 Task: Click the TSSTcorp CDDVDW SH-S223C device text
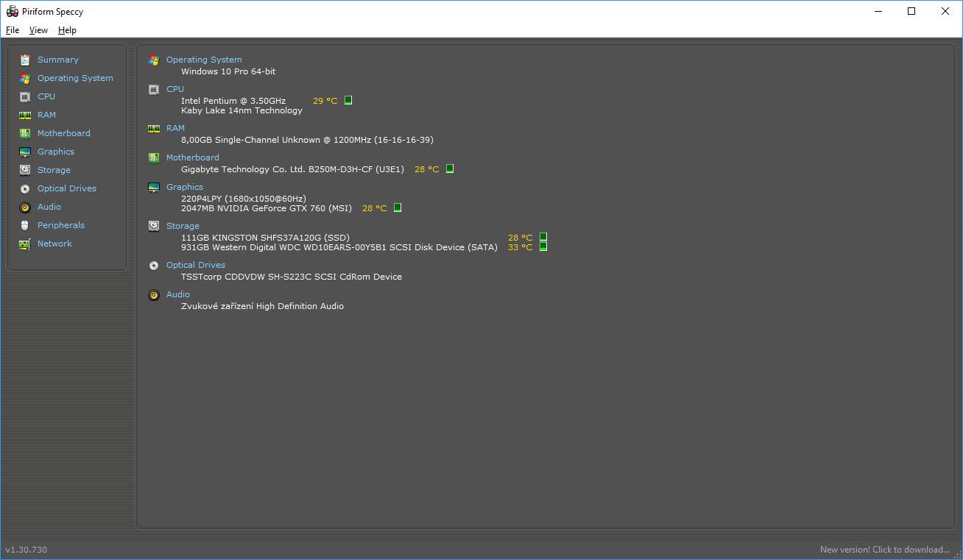[292, 277]
